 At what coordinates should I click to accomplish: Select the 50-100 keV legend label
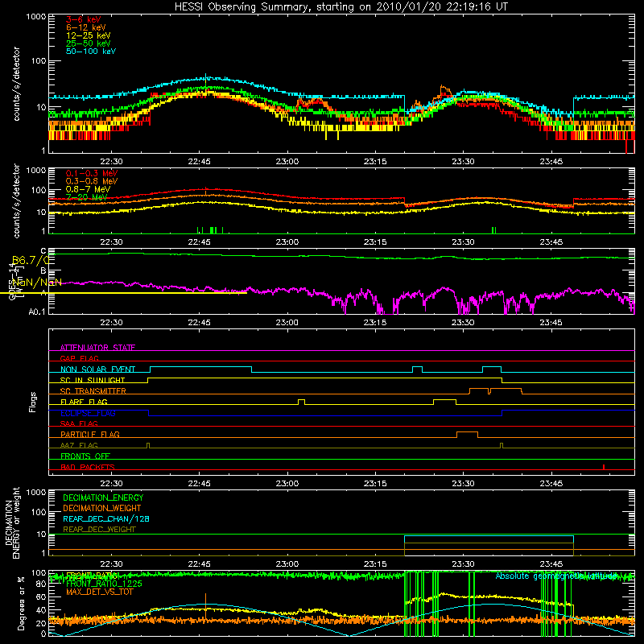pyautogui.click(x=91, y=52)
